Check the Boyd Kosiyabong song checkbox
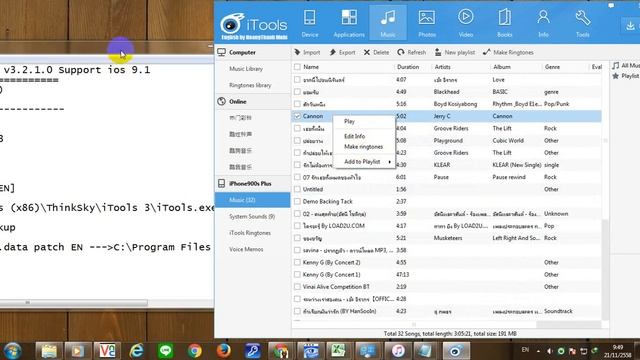This screenshot has height=360, width=640. pos(297,104)
